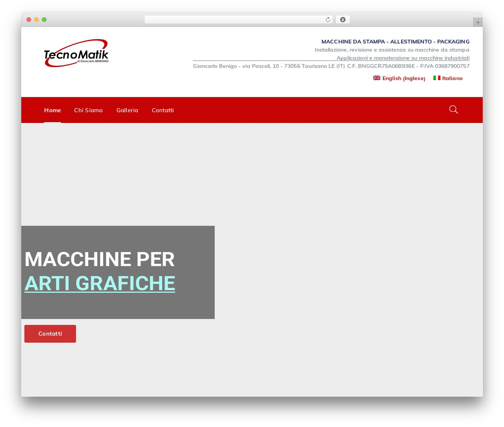Switch language to English (Inglese)

[x=404, y=78]
